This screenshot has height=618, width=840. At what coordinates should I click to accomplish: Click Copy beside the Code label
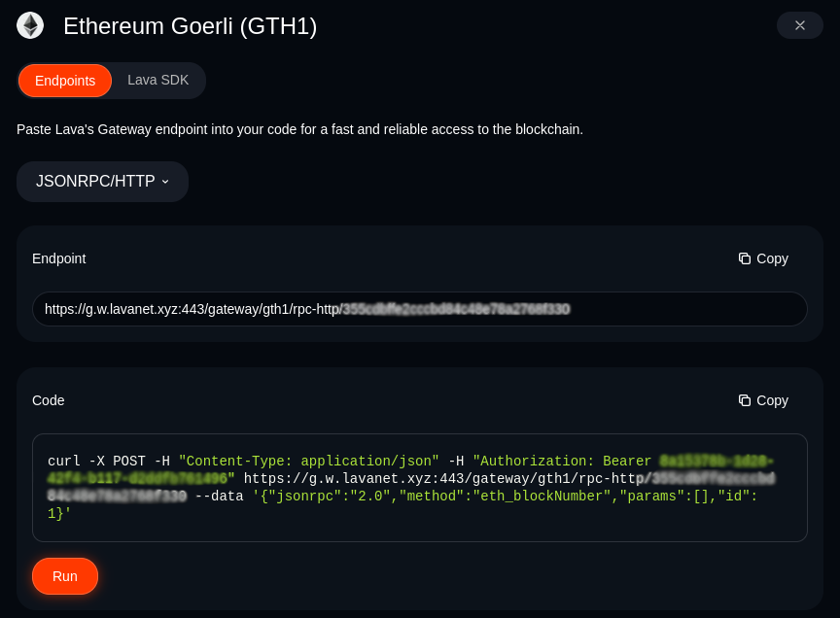click(763, 400)
